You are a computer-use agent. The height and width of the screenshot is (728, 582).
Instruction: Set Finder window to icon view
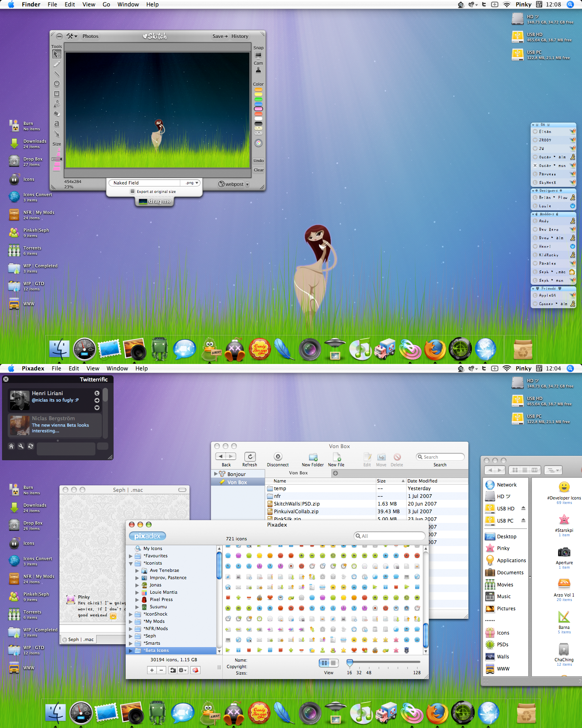tap(515, 470)
